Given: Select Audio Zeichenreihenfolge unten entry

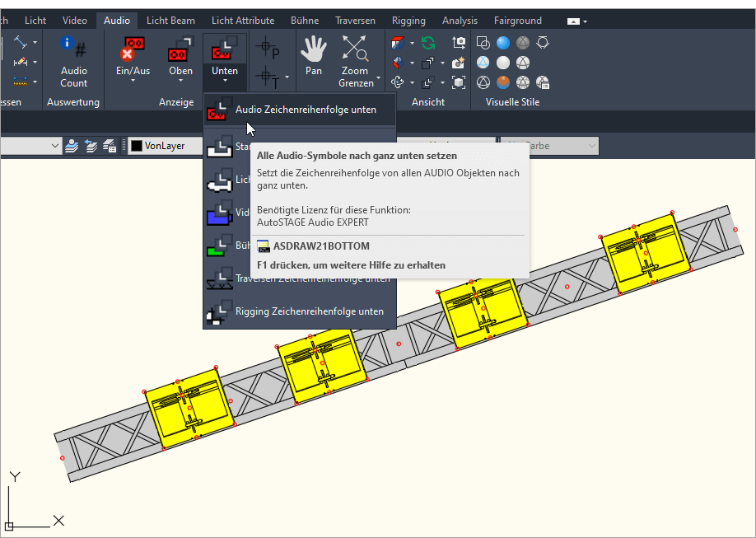Looking at the screenshot, I should coord(305,110).
